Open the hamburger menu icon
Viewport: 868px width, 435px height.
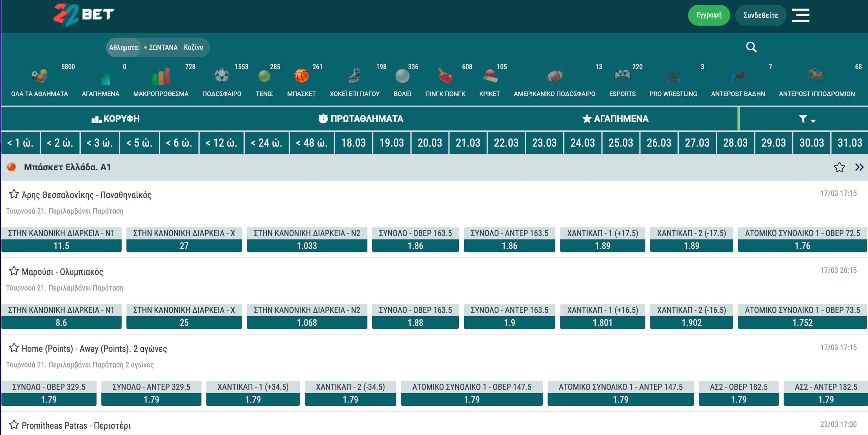pos(801,15)
